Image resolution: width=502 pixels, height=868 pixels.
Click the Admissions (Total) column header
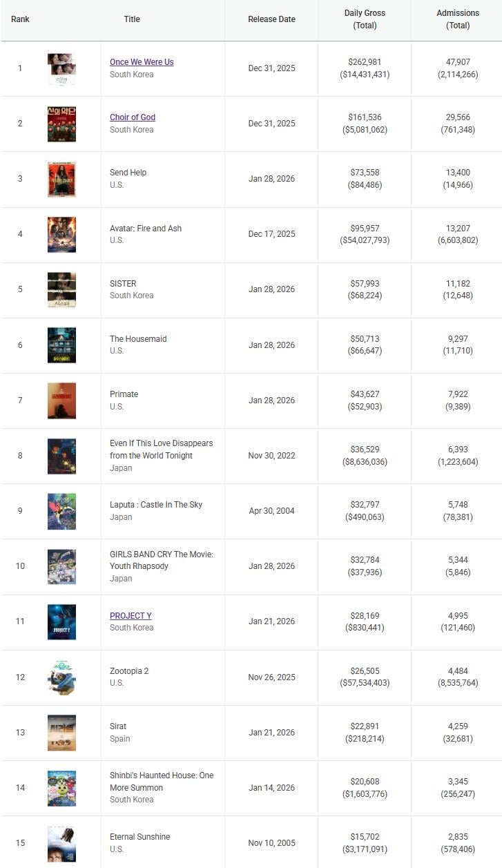click(458, 19)
